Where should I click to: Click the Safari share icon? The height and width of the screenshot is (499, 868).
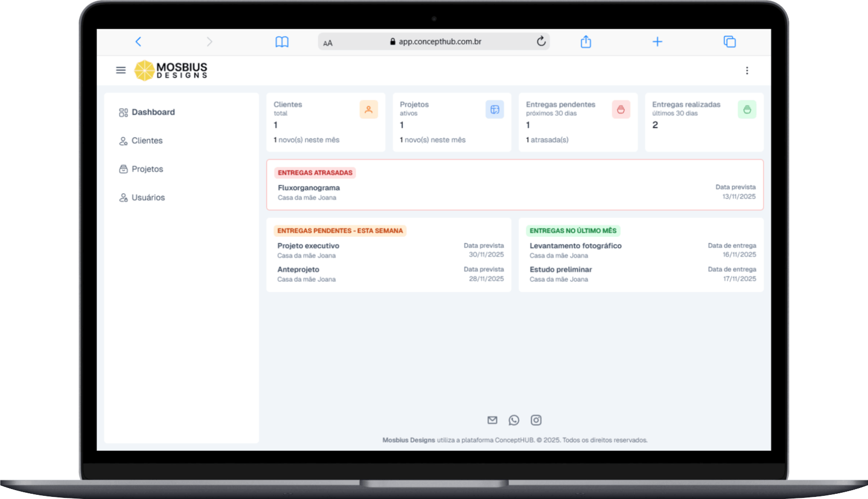point(586,41)
